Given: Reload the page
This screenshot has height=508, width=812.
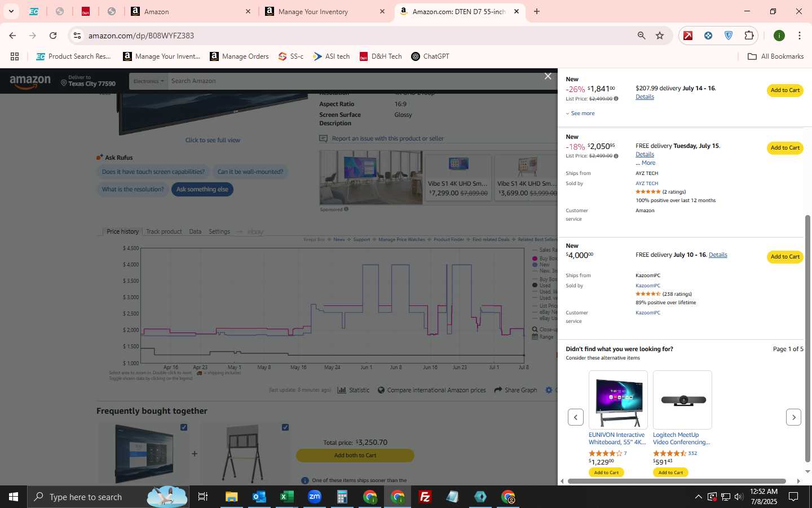Looking at the screenshot, I should tap(53, 36).
